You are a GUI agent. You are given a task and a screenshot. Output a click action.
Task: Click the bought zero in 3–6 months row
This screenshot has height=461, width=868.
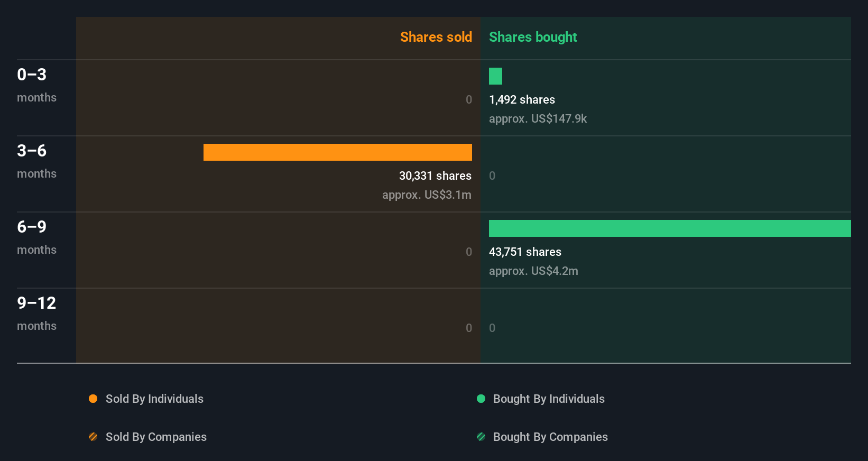pyautogui.click(x=492, y=176)
